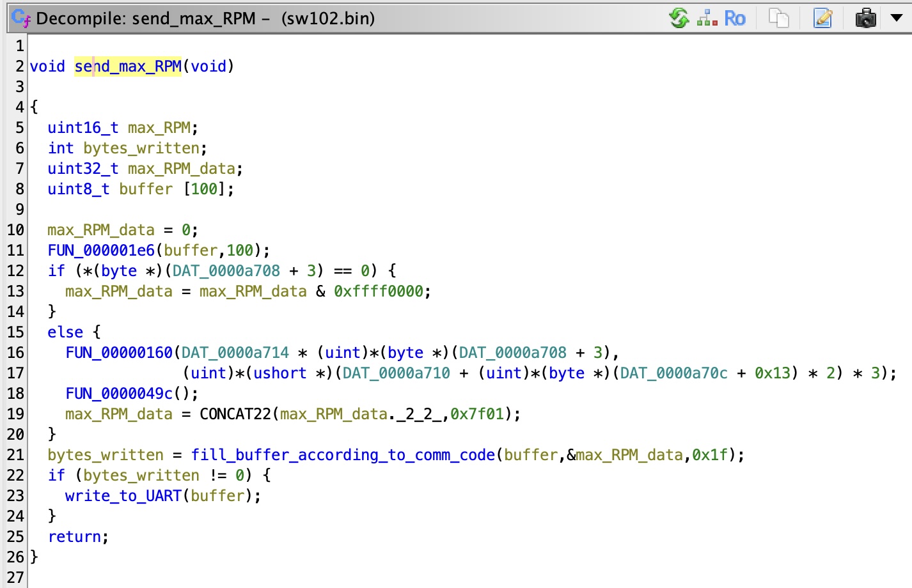Image resolution: width=912 pixels, height=588 pixels.
Task: Click write_to_UART function call
Action: point(123,496)
